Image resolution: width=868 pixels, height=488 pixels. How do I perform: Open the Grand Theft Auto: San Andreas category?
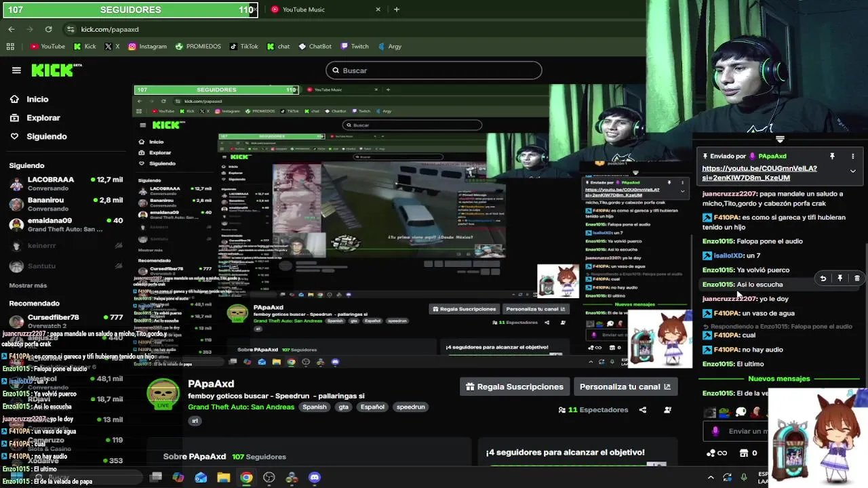(x=241, y=407)
